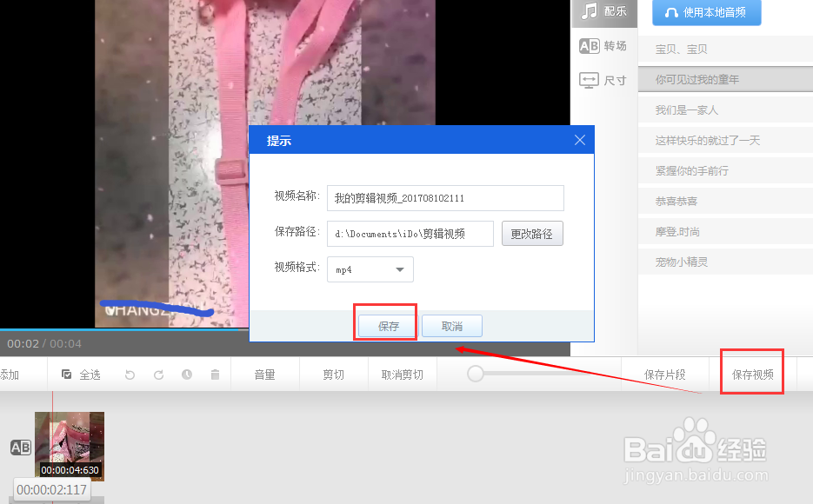Click the trash delete icon in the toolbar

pos(214,374)
